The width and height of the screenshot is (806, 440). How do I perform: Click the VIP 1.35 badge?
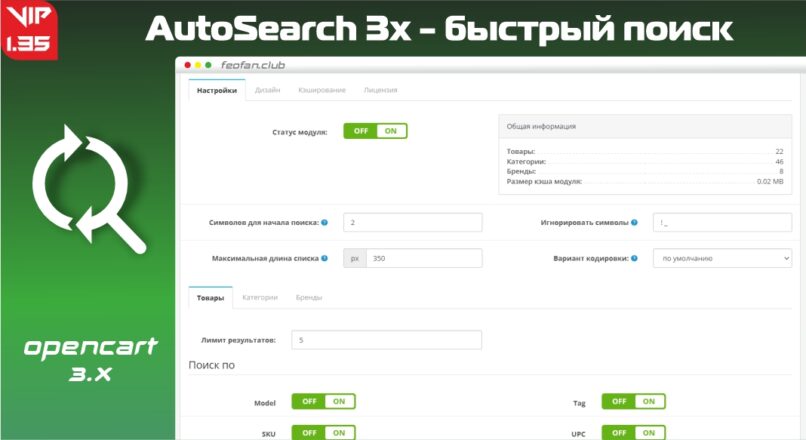29,30
